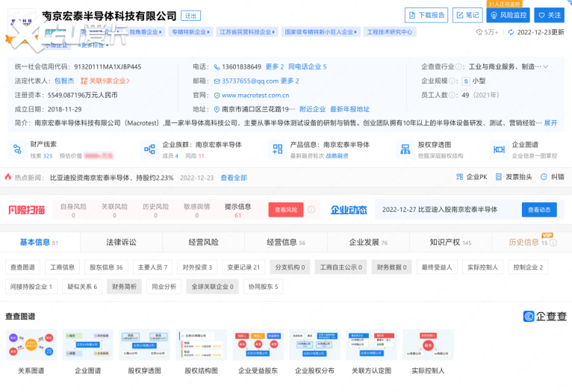Screen dimensions: 572x392
Task: Click 纠错 error correction
Action: coord(553,177)
